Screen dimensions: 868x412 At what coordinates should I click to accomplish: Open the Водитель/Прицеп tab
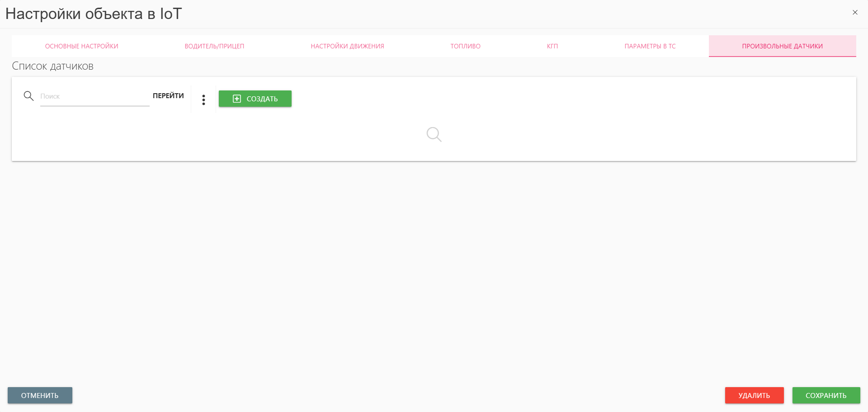tap(214, 46)
